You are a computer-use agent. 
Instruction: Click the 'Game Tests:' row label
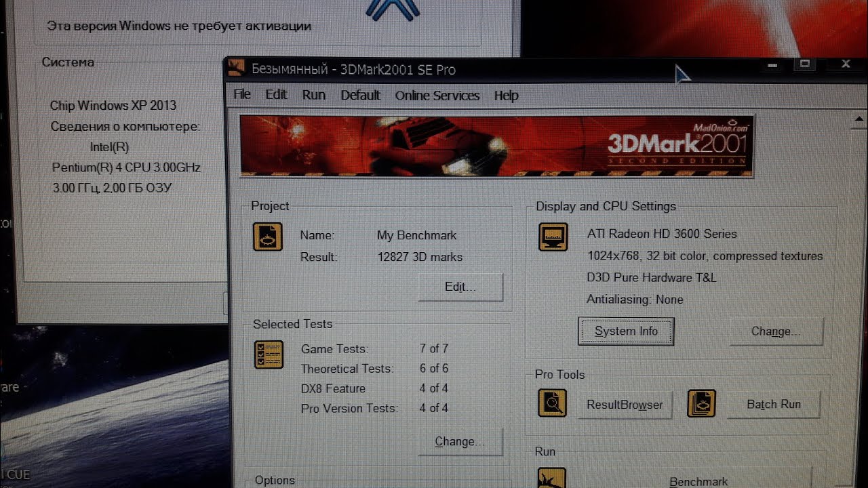(x=334, y=349)
